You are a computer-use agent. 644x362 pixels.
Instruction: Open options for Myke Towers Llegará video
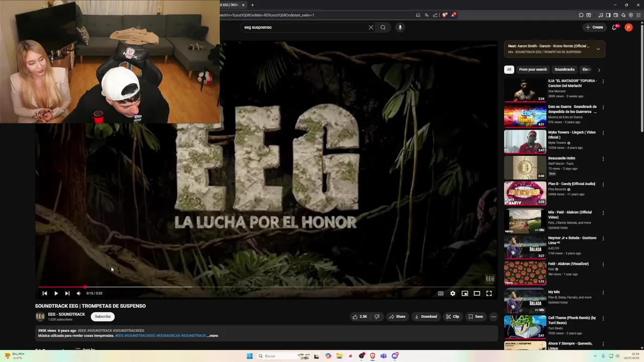pyautogui.click(x=603, y=133)
